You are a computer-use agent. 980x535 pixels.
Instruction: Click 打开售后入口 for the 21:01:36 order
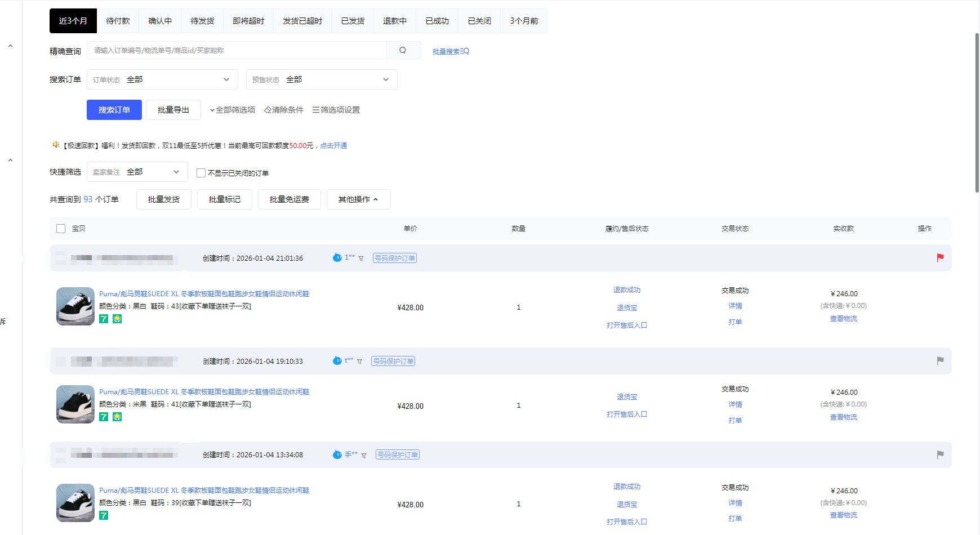coord(627,326)
